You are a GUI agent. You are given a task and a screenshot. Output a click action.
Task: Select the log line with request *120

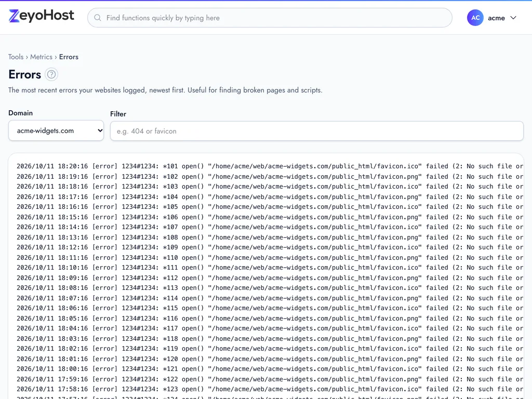pyautogui.click(x=270, y=359)
